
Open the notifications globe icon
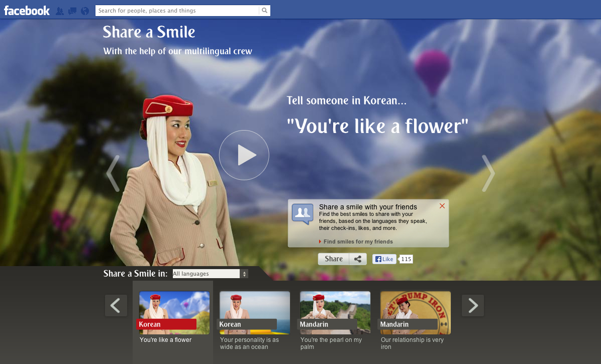pyautogui.click(x=85, y=11)
